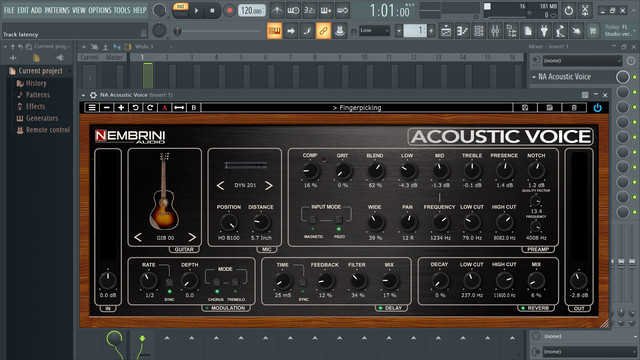Toggle the REVERB section on/off
The image size is (640, 360).
[523, 308]
